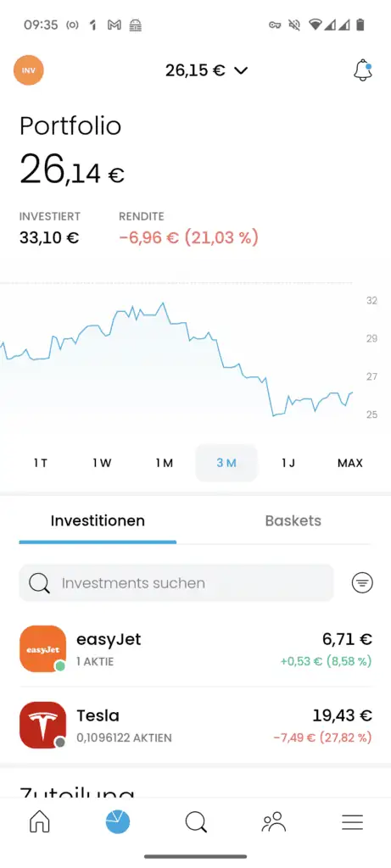Tap the orange INV profile avatar
The width and height of the screenshot is (391, 868).
pos(28,70)
